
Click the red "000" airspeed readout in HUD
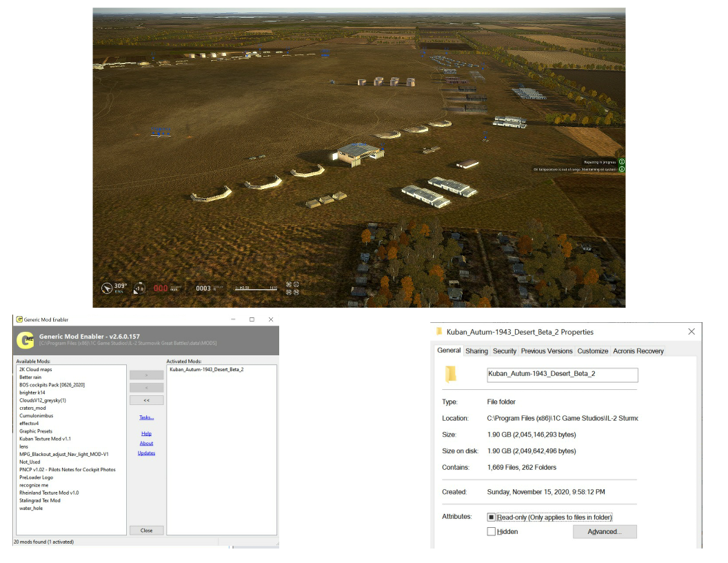pos(161,288)
